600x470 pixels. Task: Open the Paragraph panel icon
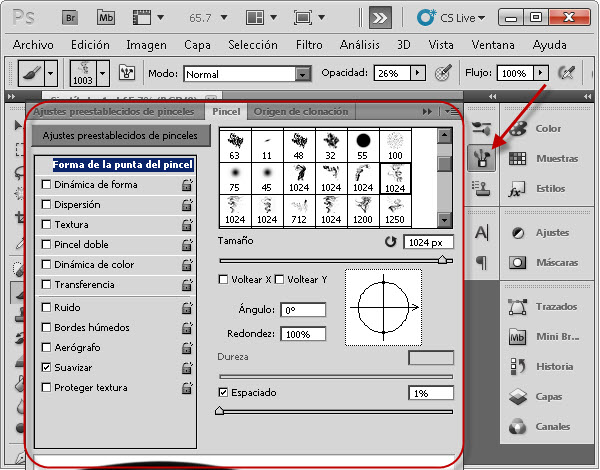click(482, 263)
